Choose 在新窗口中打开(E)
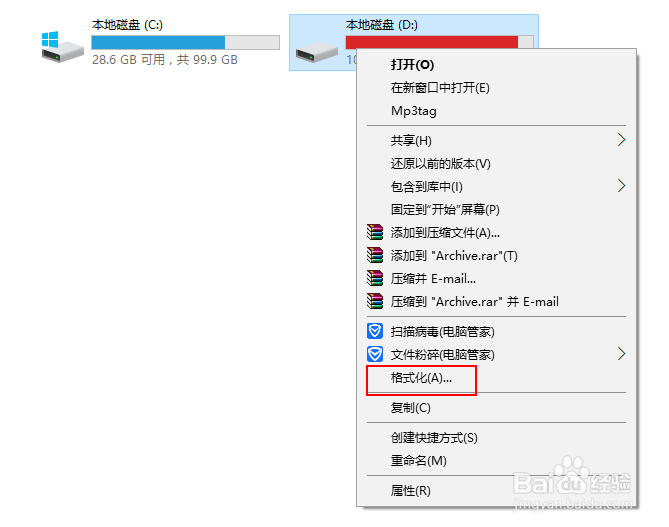669x527 pixels. tap(440, 88)
